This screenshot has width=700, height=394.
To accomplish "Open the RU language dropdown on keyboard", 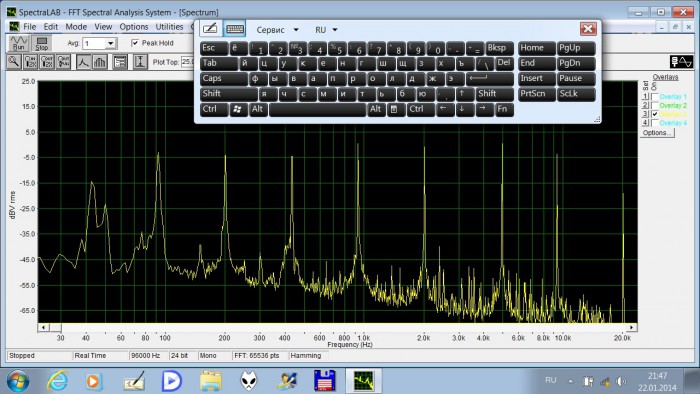I will coord(326,30).
